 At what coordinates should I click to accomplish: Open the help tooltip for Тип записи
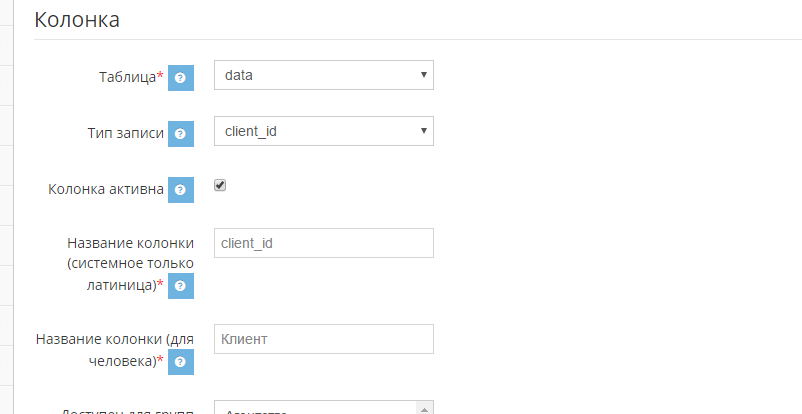point(181,134)
